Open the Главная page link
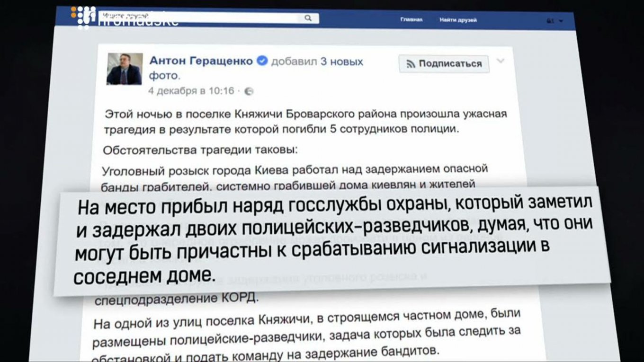Image resolution: width=644 pixels, height=362 pixels. (411, 20)
